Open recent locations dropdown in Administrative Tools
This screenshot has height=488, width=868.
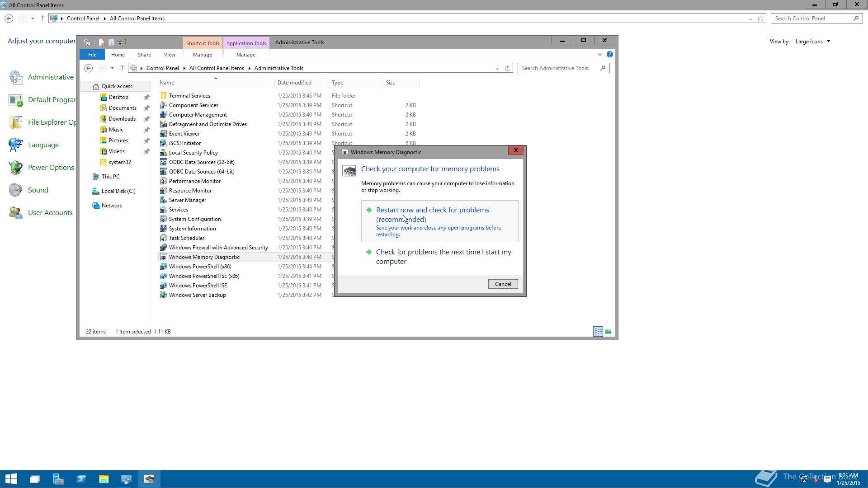(112, 68)
